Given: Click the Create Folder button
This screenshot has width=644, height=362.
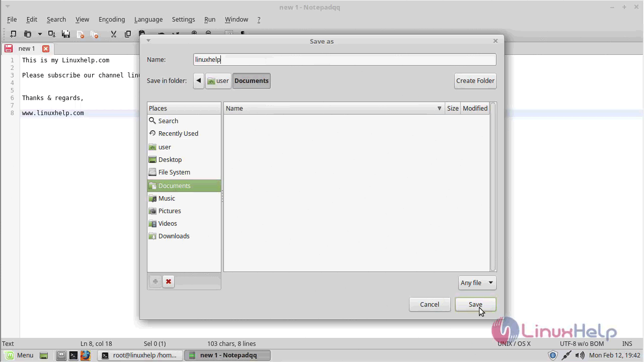Looking at the screenshot, I should (475, 80).
